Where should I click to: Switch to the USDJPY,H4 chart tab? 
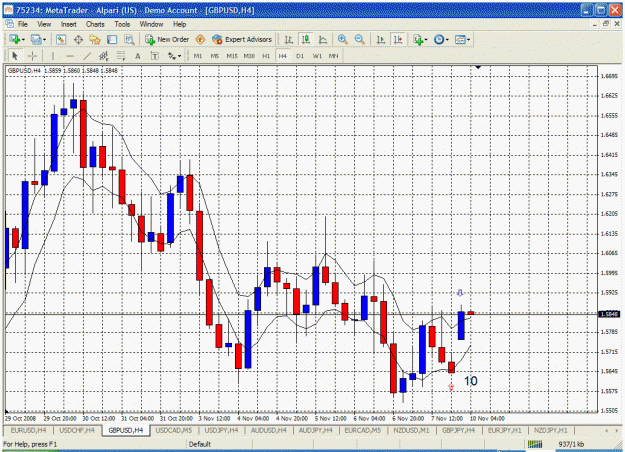tap(221, 430)
